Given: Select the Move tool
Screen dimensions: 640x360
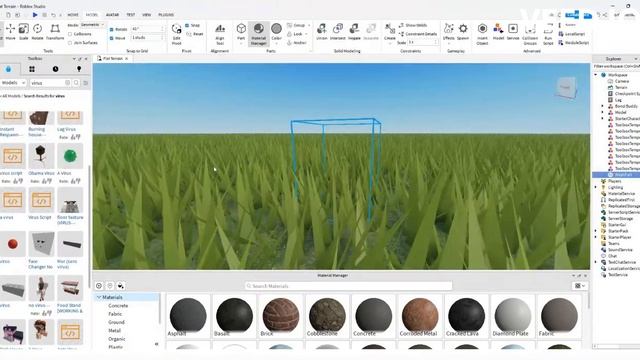Looking at the screenshot, I should pyautogui.click(x=10, y=32).
